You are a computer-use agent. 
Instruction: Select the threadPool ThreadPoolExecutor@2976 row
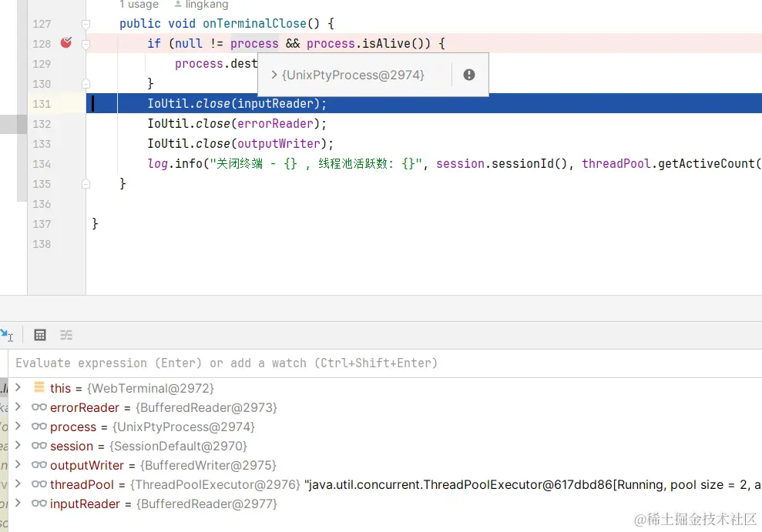(x=385, y=484)
